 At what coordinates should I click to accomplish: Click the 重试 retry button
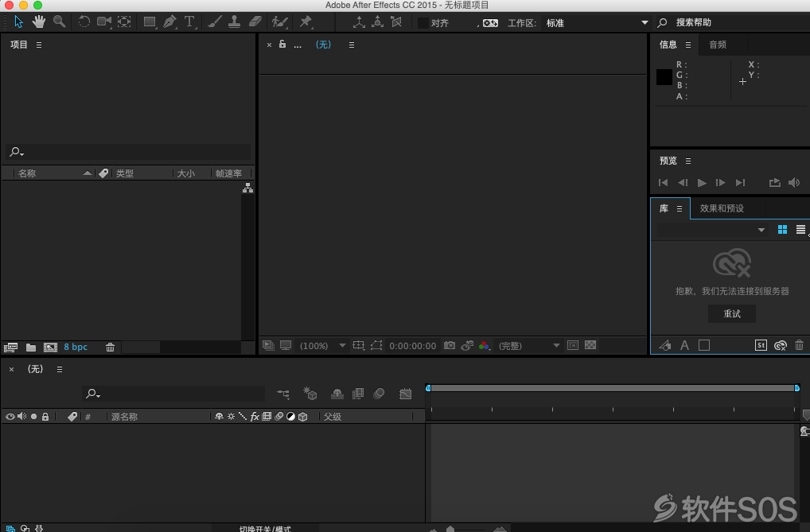click(732, 313)
